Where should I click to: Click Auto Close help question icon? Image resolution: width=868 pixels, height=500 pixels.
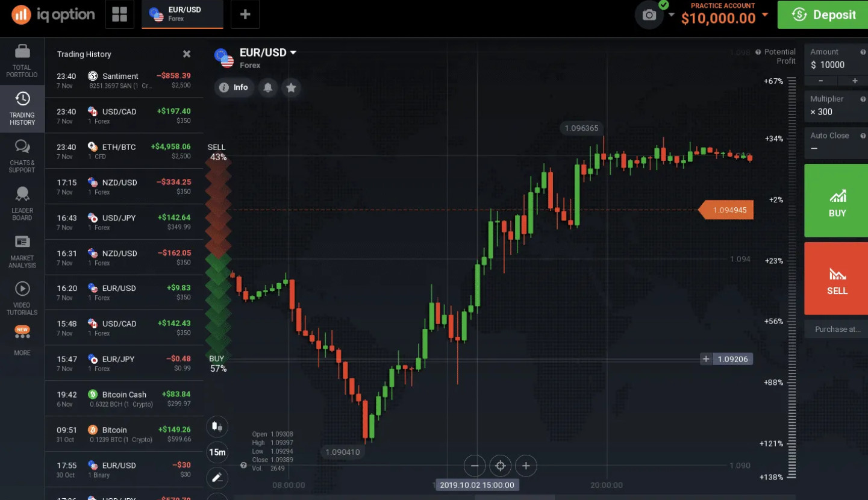point(863,136)
